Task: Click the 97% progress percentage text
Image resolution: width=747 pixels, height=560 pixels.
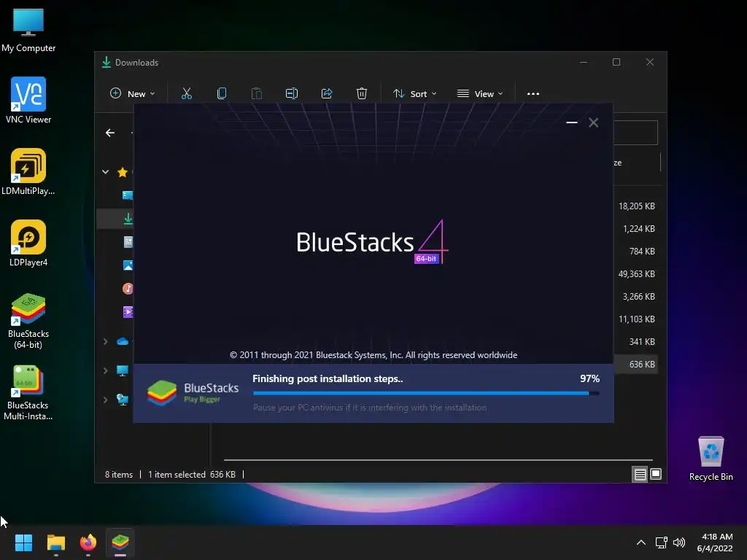Action: pyautogui.click(x=589, y=378)
